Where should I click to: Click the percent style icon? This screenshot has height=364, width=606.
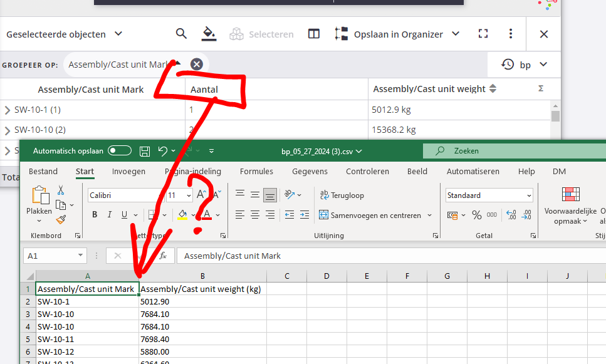click(x=477, y=216)
